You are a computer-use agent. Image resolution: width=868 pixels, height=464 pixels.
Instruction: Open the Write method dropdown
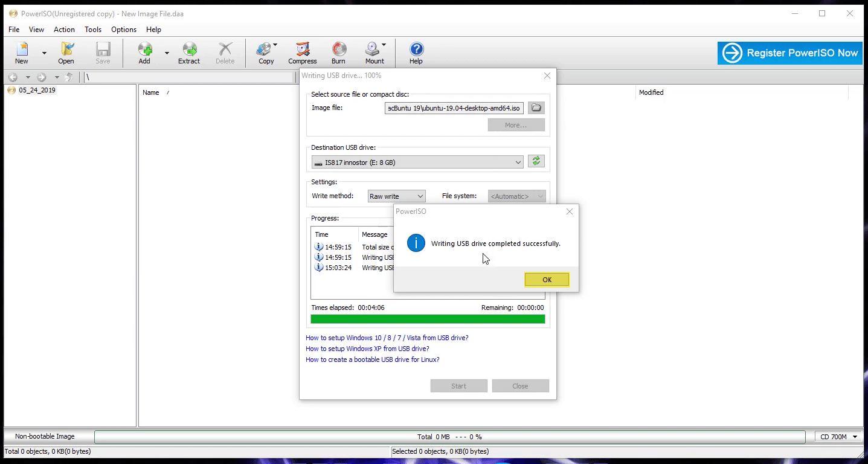pyautogui.click(x=397, y=196)
